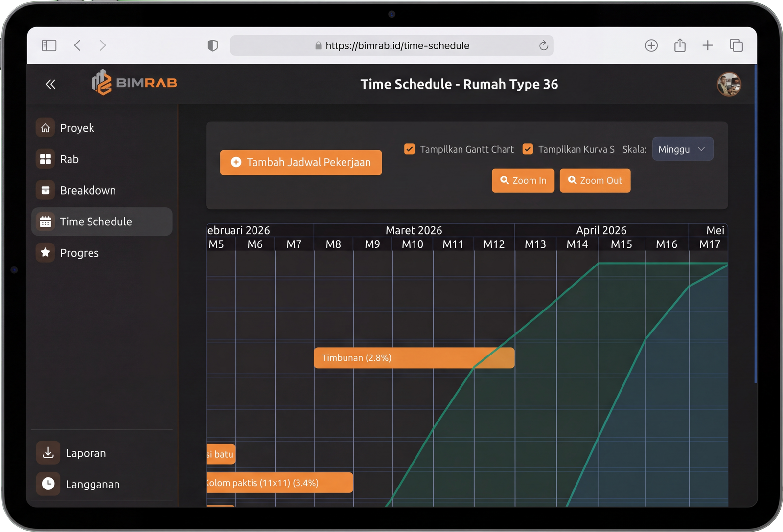Toggle Tampilkan Gantt Chart checkbox
The height and width of the screenshot is (532, 783).
pyautogui.click(x=410, y=149)
